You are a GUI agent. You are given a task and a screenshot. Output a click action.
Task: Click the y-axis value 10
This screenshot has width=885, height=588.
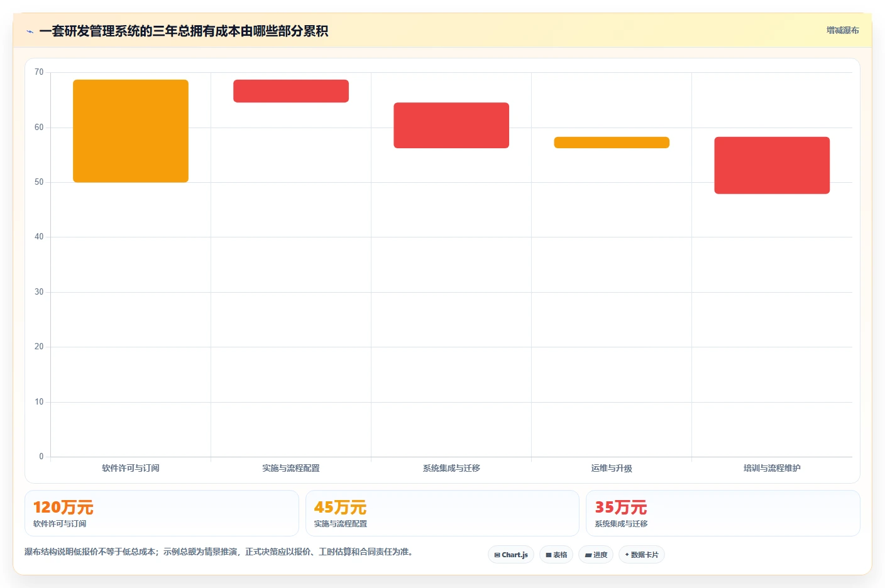39,402
